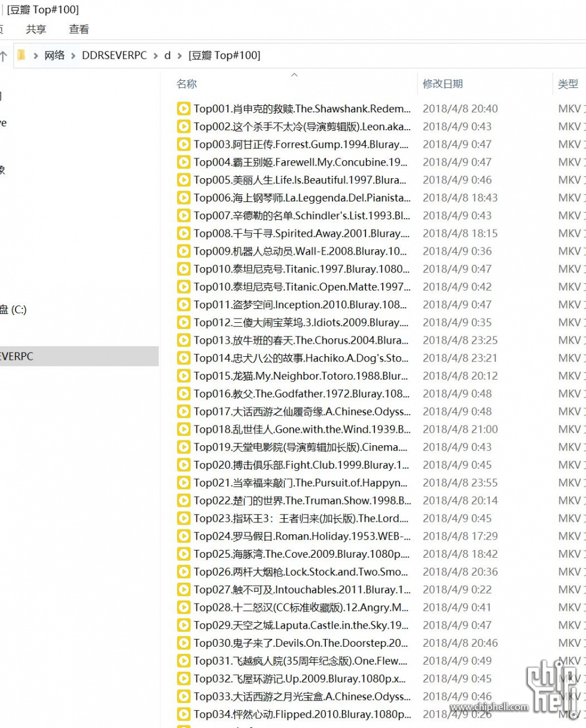Click the video icon of Top034 Flipped

pos(183,714)
